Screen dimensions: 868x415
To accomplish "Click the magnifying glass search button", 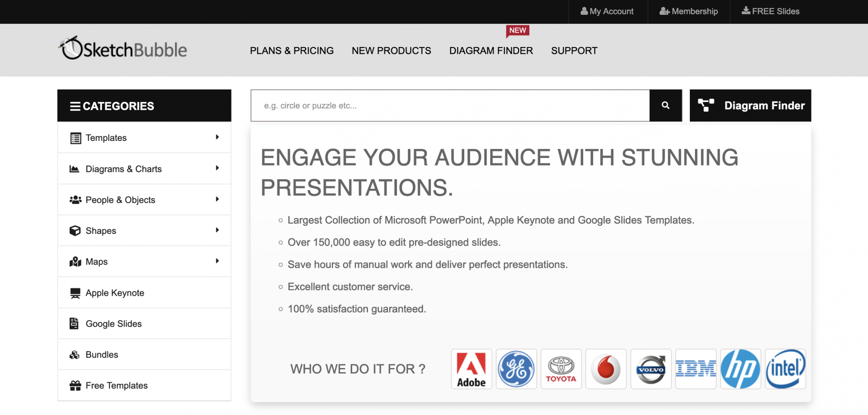I will [x=665, y=105].
